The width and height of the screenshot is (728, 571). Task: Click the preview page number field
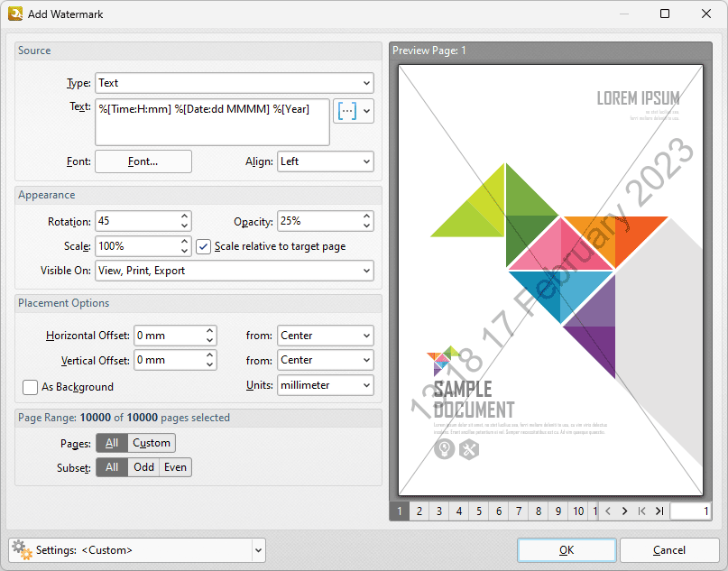[x=690, y=511]
